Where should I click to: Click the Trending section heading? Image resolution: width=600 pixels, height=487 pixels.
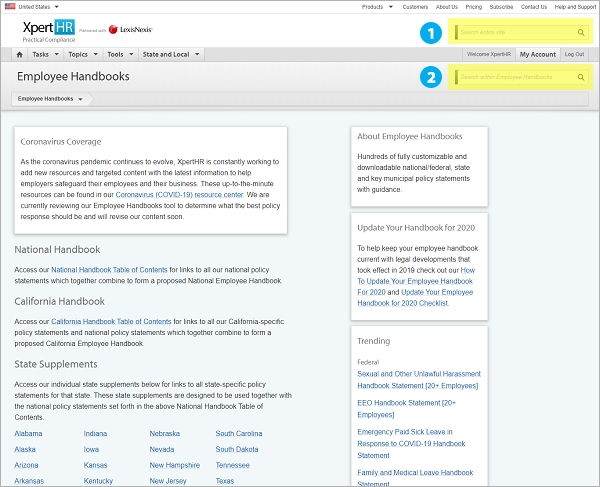coord(373,341)
